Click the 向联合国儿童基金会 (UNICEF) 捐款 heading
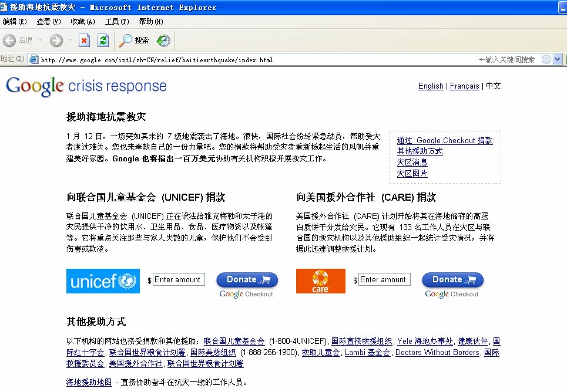This screenshot has height=392, width=567. coord(146,197)
